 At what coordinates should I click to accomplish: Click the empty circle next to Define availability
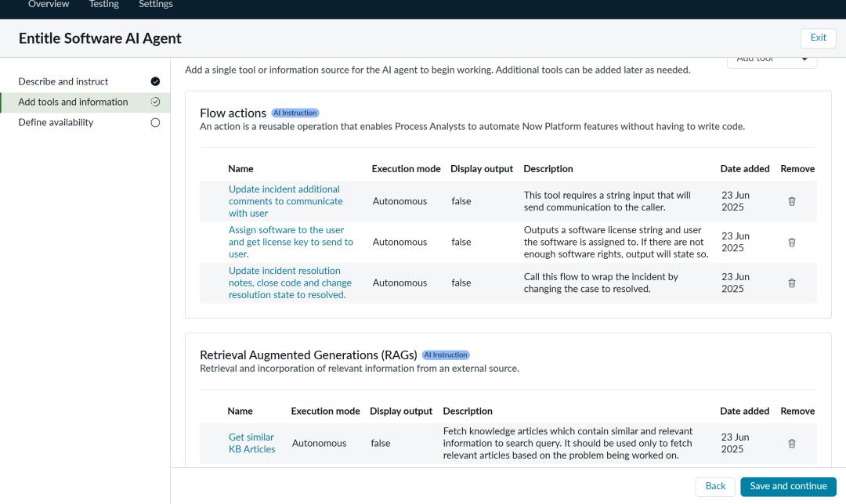(x=155, y=122)
